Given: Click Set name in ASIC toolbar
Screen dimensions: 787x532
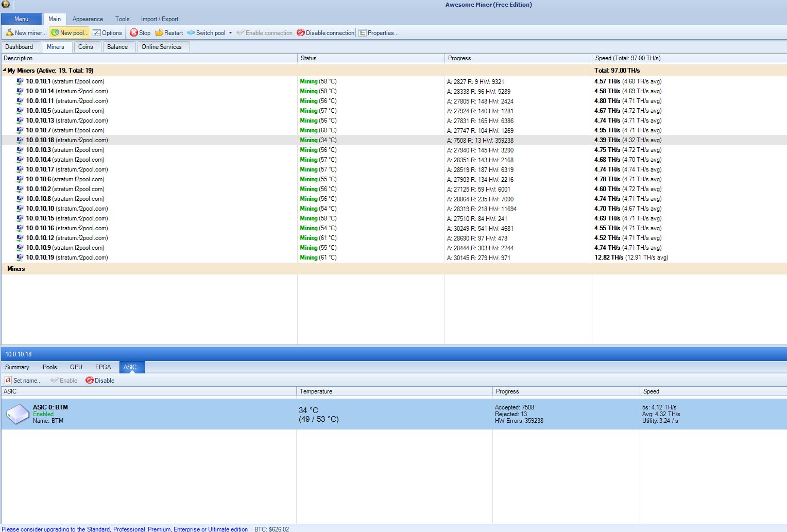Looking at the screenshot, I should tap(23, 381).
